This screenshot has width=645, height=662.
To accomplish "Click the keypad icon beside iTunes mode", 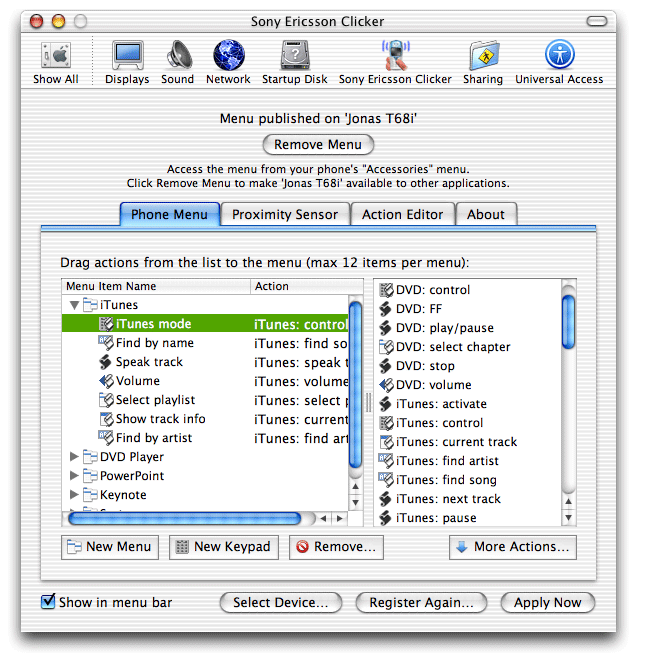I will [x=106, y=324].
